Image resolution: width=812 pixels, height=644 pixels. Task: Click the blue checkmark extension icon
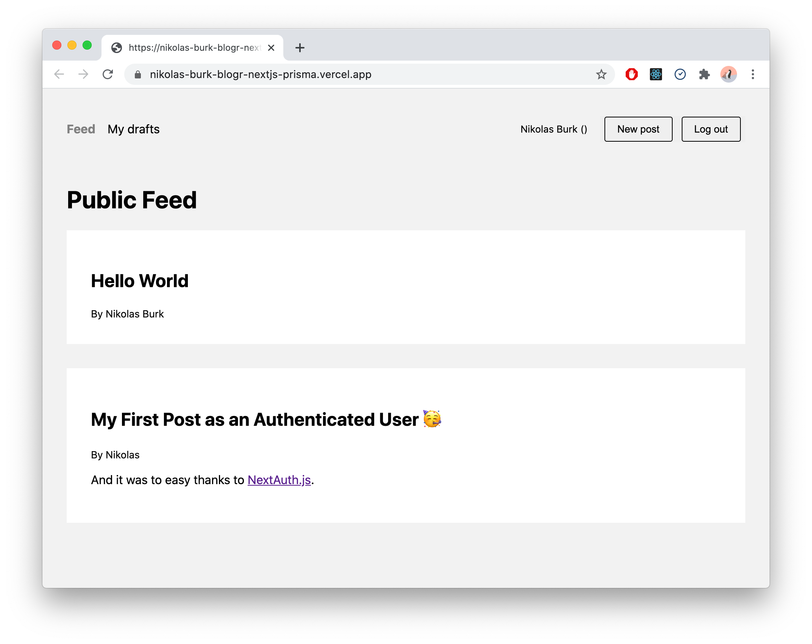pos(680,74)
